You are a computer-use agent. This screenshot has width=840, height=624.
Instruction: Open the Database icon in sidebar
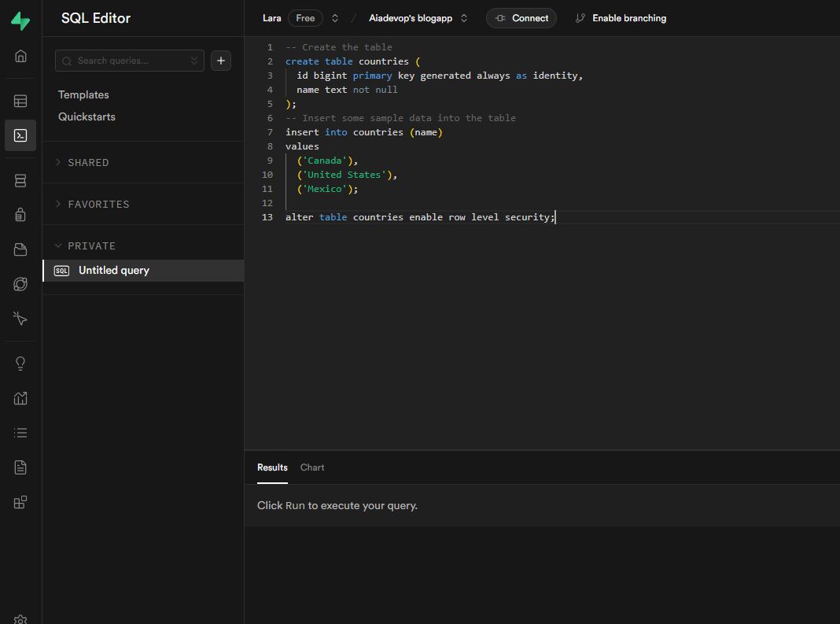pos(20,181)
